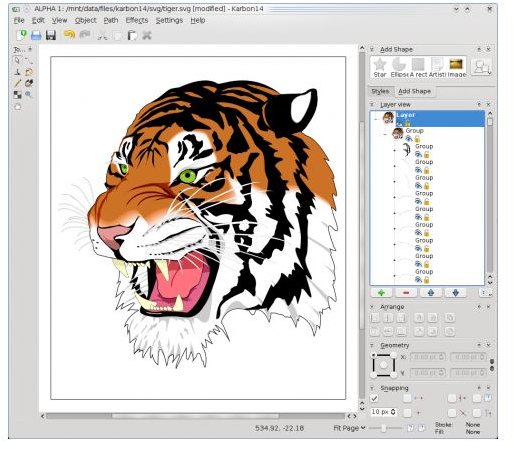Switch to the Styles tab

click(x=380, y=91)
